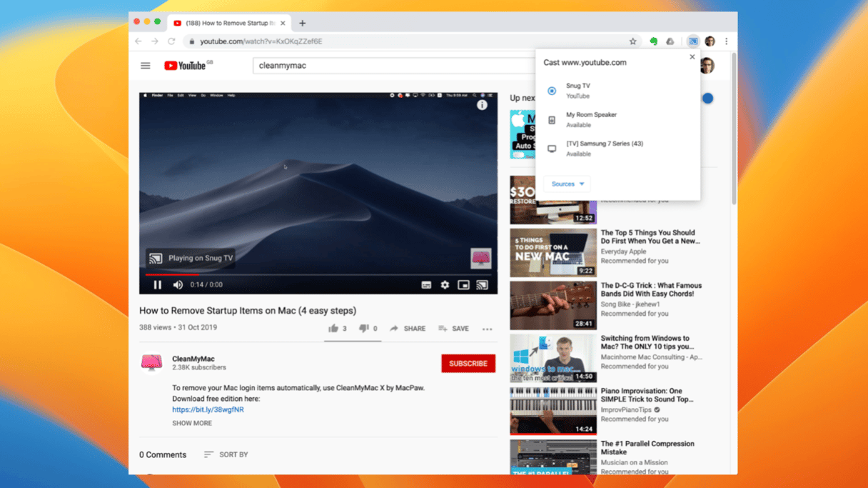Click the thumbs down dislike icon
This screenshot has height=488, width=868.
(x=364, y=329)
